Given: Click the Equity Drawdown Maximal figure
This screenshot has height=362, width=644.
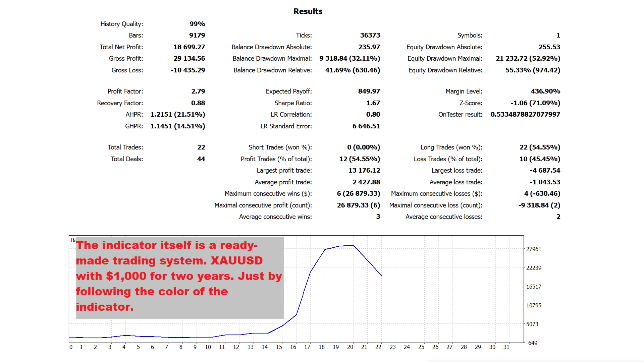Looking at the screenshot, I should pos(528,58).
